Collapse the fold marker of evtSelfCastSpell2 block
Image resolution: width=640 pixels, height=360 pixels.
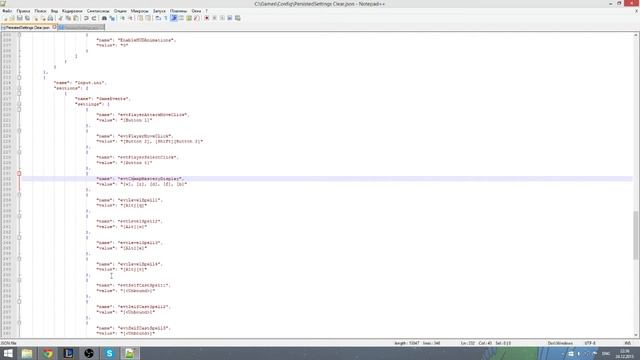[19, 301]
